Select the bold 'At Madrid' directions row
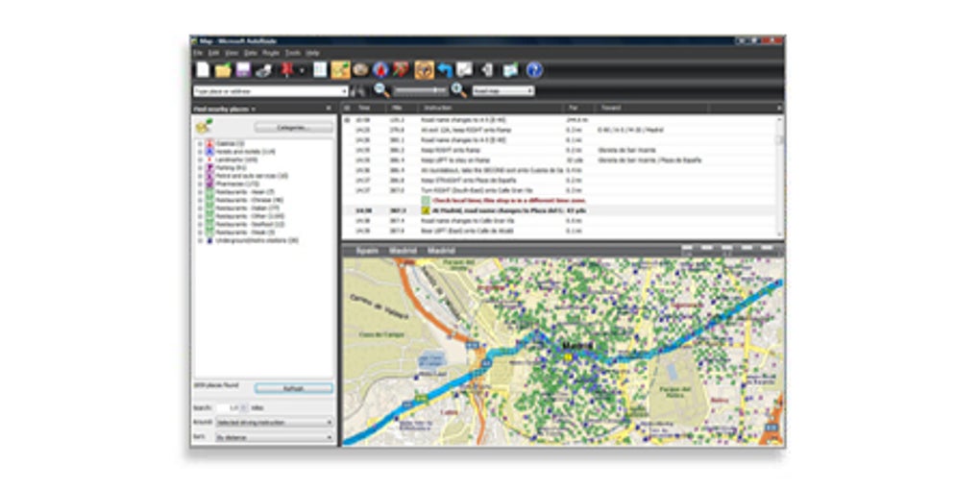The image size is (980, 490). tap(560, 210)
